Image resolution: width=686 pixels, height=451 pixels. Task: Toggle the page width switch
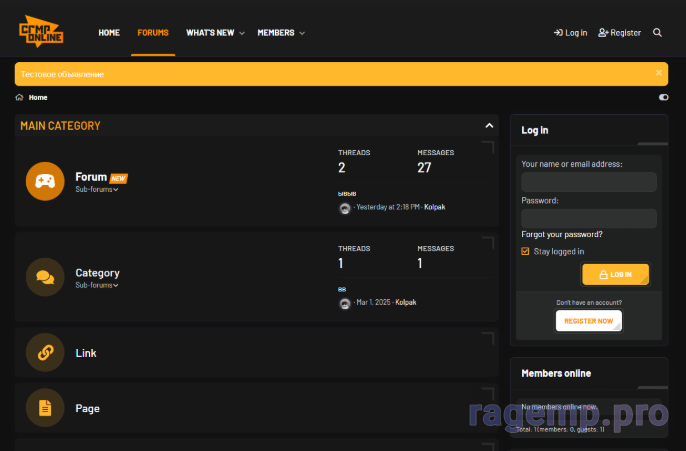point(664,97)
